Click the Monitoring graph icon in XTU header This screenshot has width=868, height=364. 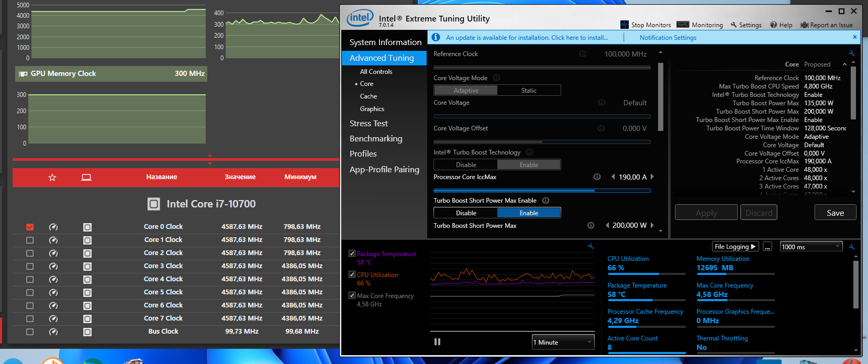click(x=683, y=25)
